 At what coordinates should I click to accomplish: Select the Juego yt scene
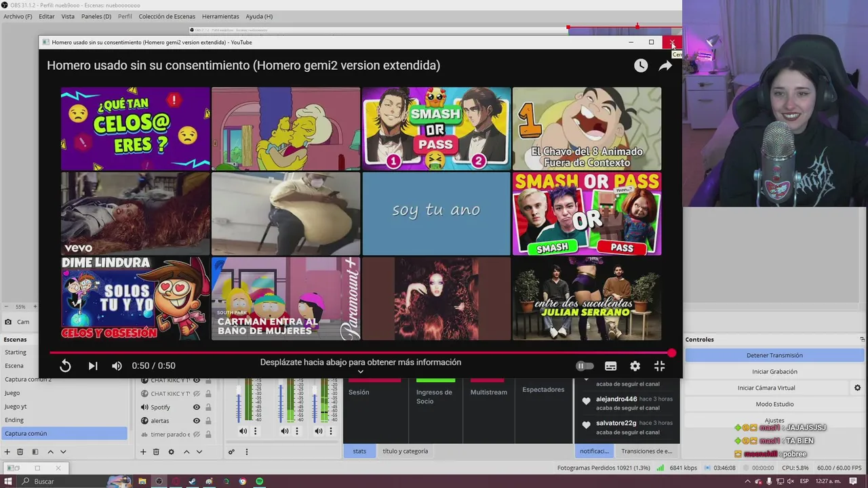point(64,407)
